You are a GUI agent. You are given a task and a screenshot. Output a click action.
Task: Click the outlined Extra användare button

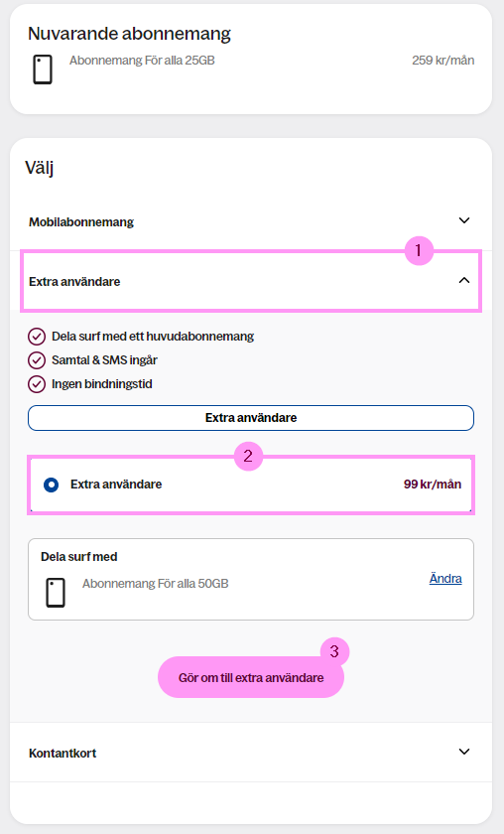251,418
